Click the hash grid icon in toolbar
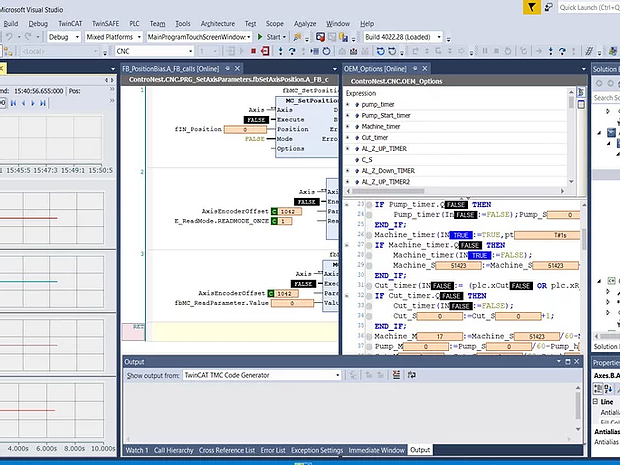 click(589, 51)
